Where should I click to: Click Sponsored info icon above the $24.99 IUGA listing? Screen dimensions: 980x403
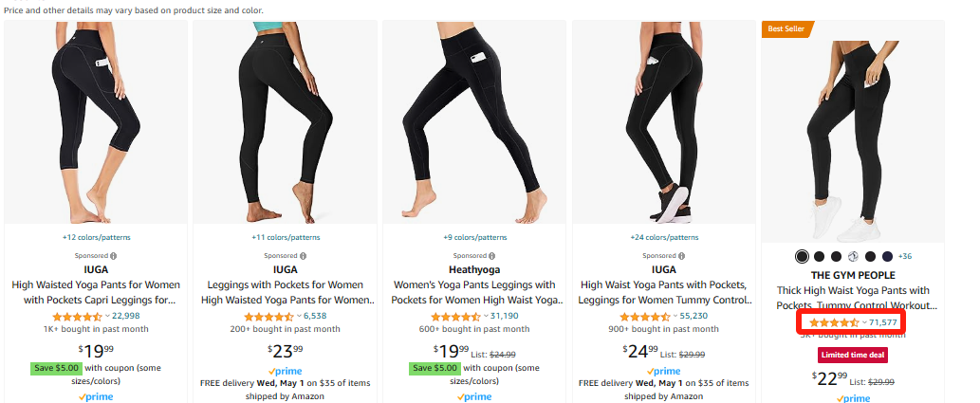point(680,255)
